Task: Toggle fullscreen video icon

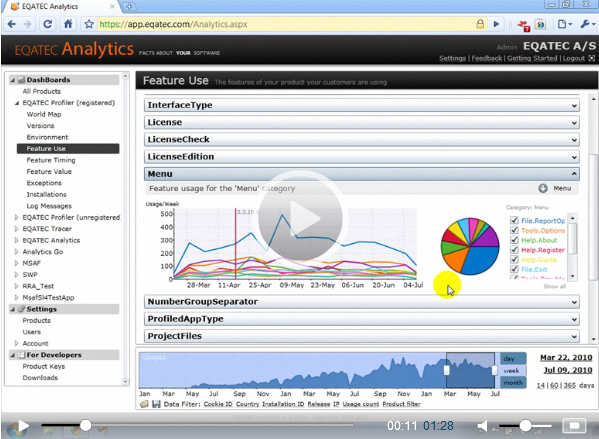Action: pyautogui.click(x=574, y=425)
